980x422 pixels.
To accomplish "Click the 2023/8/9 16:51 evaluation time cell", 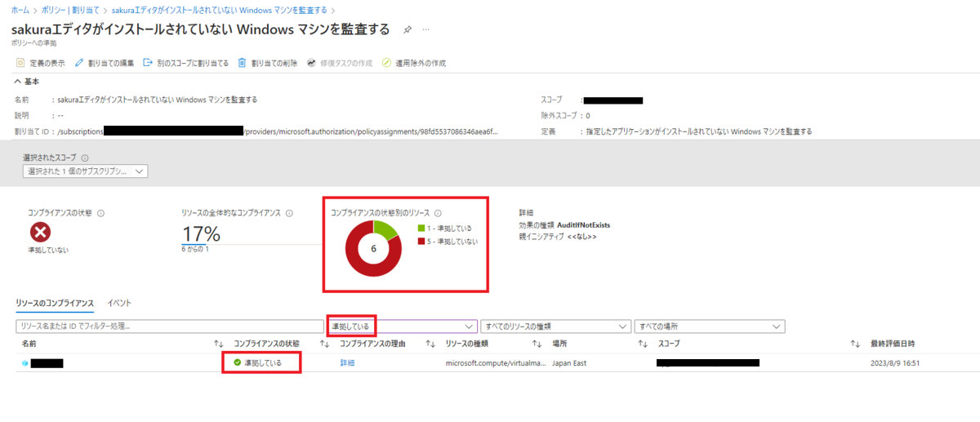I will 895,363.
